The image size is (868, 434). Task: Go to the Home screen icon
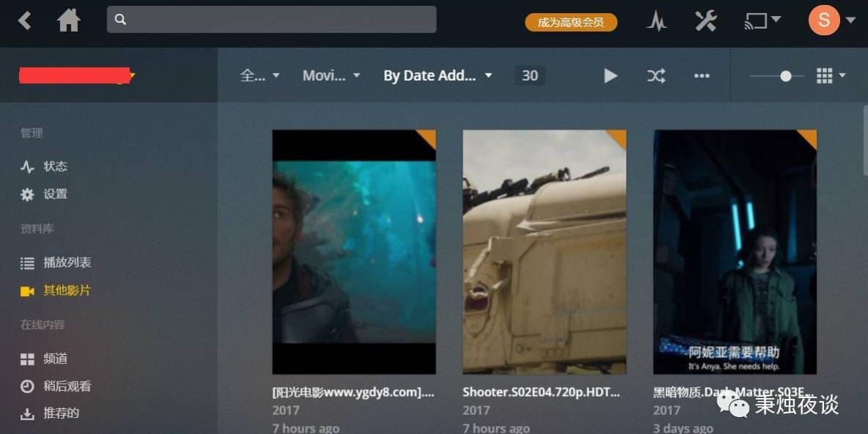coord(69,21)
